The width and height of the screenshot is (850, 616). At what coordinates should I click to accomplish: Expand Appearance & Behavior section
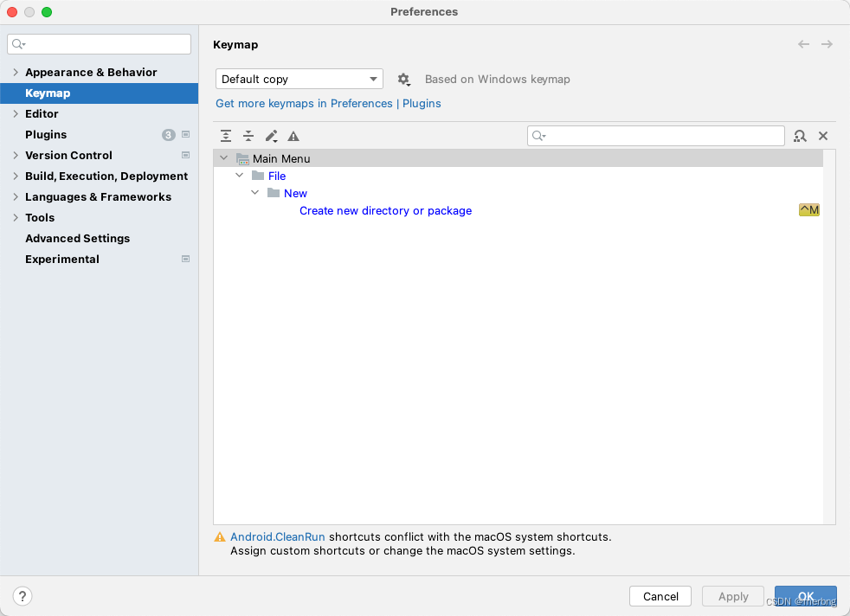(x=16, y=72)
